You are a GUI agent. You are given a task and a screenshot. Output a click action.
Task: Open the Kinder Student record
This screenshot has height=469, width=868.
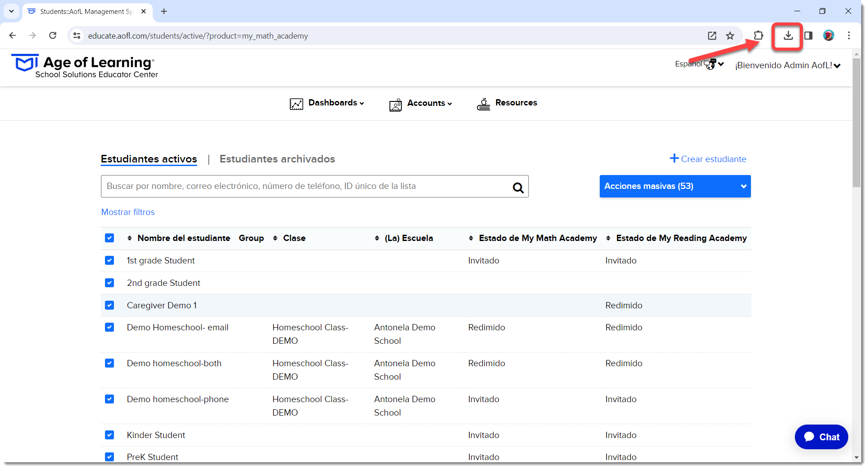pyautogui.click(x=156, y=435)
